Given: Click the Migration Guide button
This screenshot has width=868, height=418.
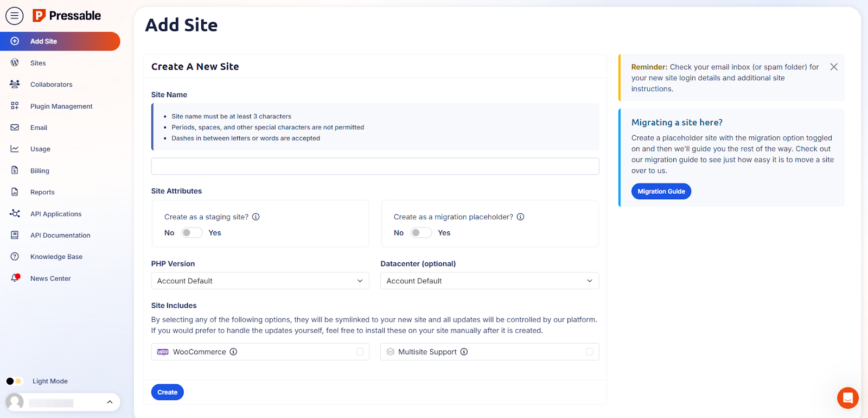Looking at the screenshot, I should (x=661, y=191).
